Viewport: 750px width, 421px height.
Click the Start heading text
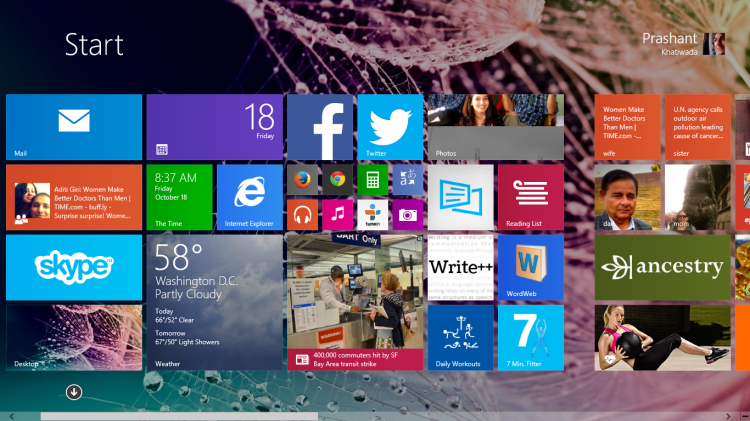[94, 44]
